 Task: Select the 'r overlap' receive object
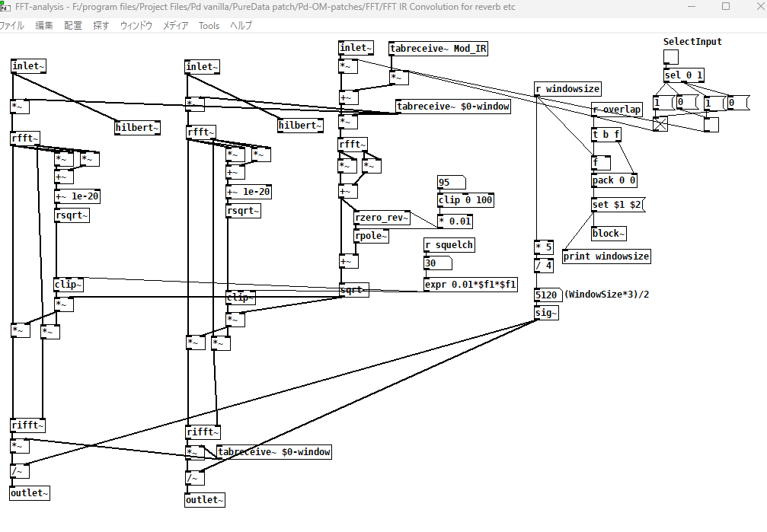pyautogui.click(x=616, y=110)
